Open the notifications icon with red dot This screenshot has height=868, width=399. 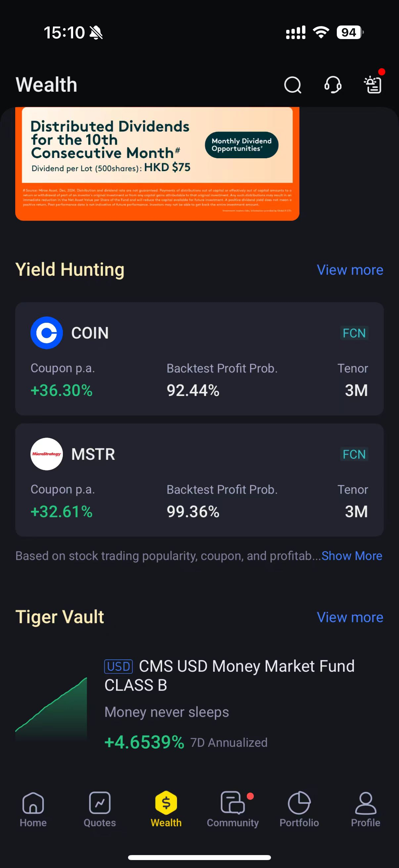click(x=373, y=84)
